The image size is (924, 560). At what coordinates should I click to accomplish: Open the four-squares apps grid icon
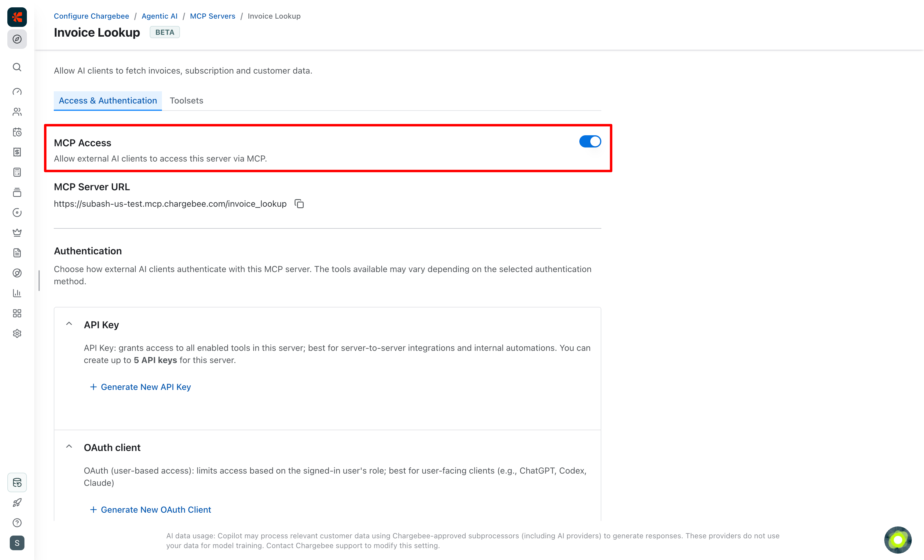point(17,313)
